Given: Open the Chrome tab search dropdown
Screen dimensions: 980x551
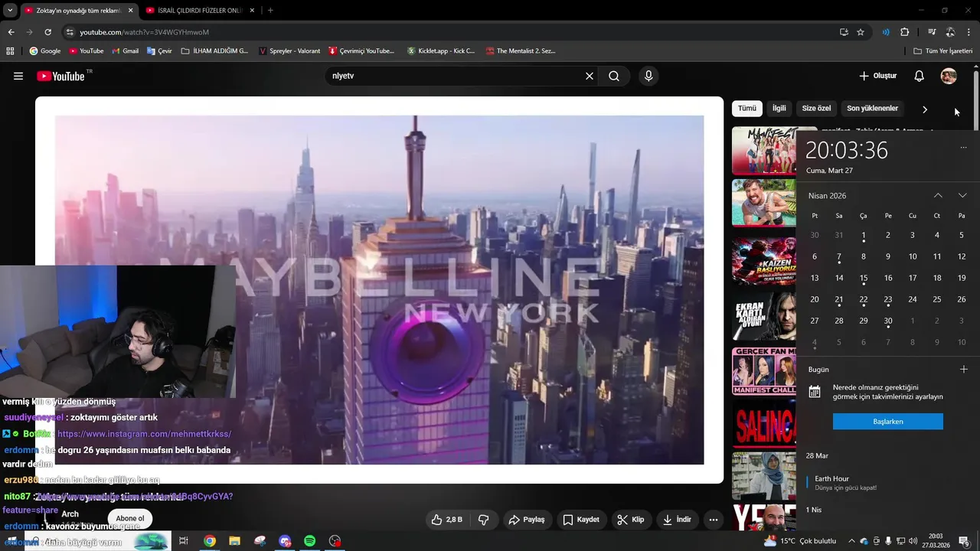Looking at the screenshot, I should (x=10, y=10).
